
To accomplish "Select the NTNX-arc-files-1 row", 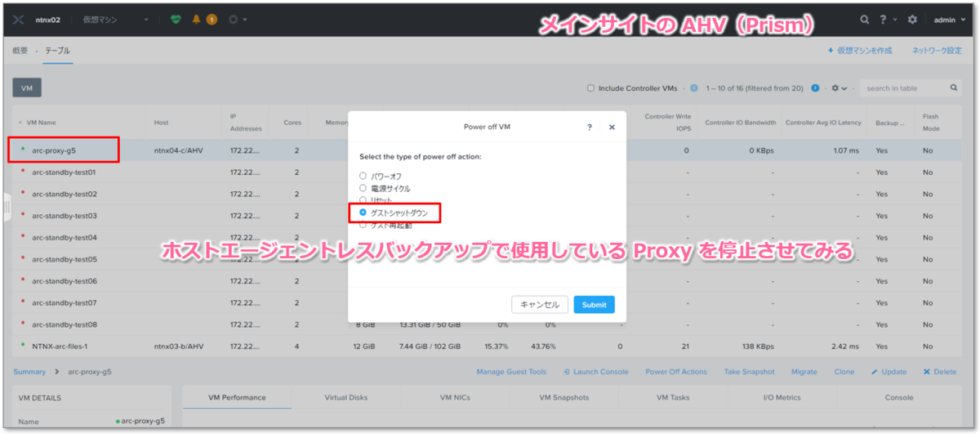I will pyautogui.click(x=488, y=346).
